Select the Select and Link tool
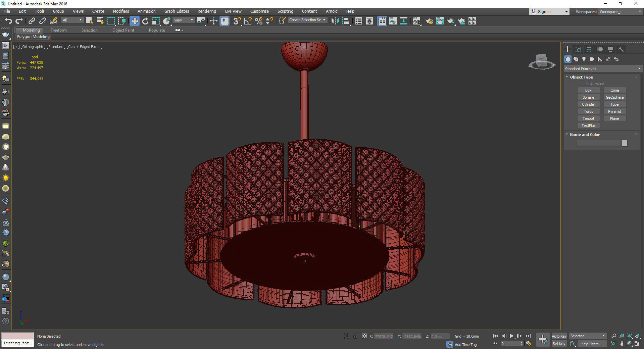 [x=32, y=21]
